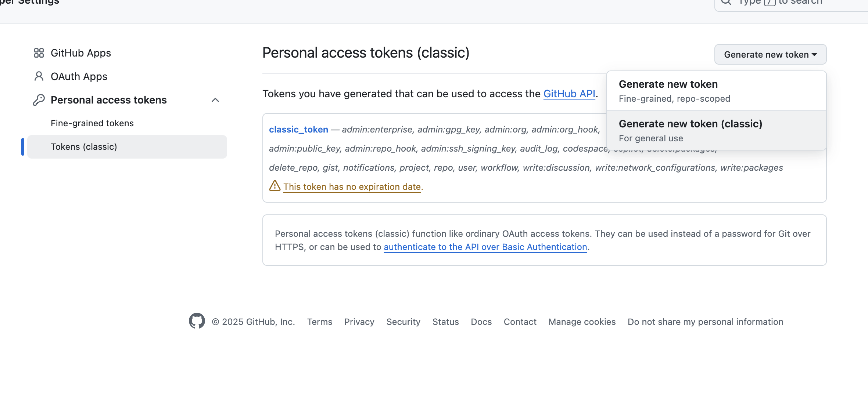This screenshot has height=406, width=868.
Task: Open the Basic Authentication API link
Action: pos(485,247)
